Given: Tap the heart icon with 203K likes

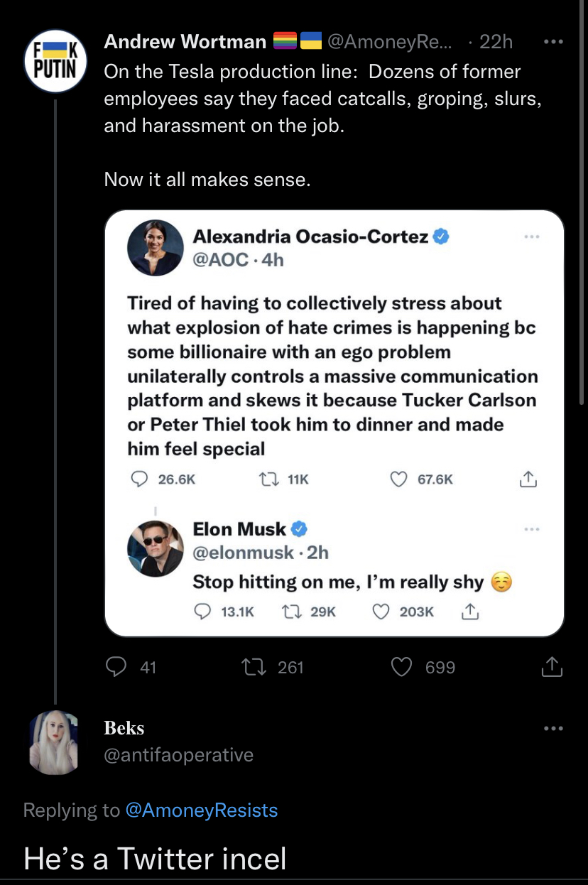Looking at the screenshot, I should [x=381, y=612].
